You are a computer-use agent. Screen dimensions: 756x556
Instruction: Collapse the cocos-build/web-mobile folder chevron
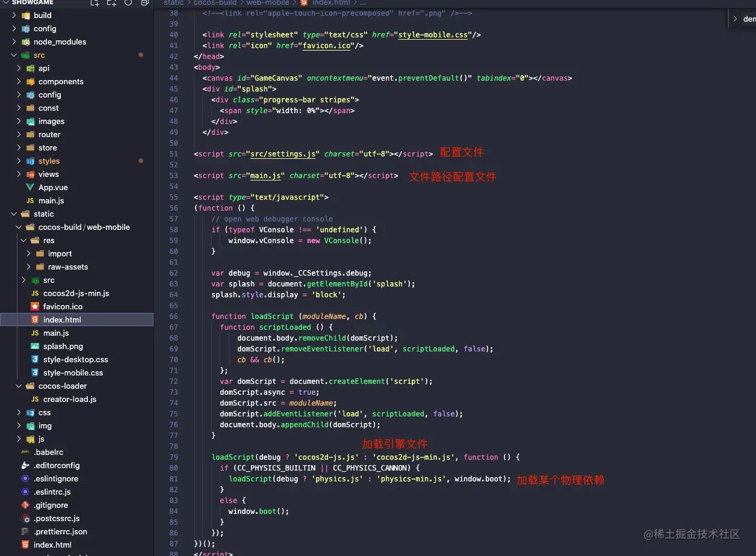pyautogui.click(x=19, y=227)
